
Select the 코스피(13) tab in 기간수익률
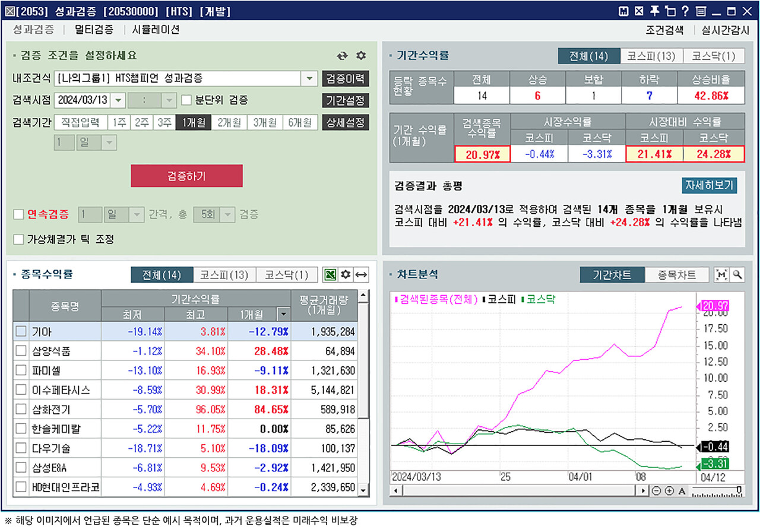click(x=651, y=56)
